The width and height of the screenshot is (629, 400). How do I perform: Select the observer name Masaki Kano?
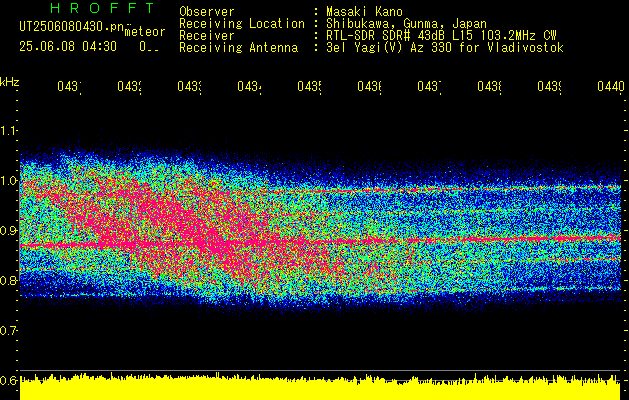pyautogui.click(x=364, y=11)
